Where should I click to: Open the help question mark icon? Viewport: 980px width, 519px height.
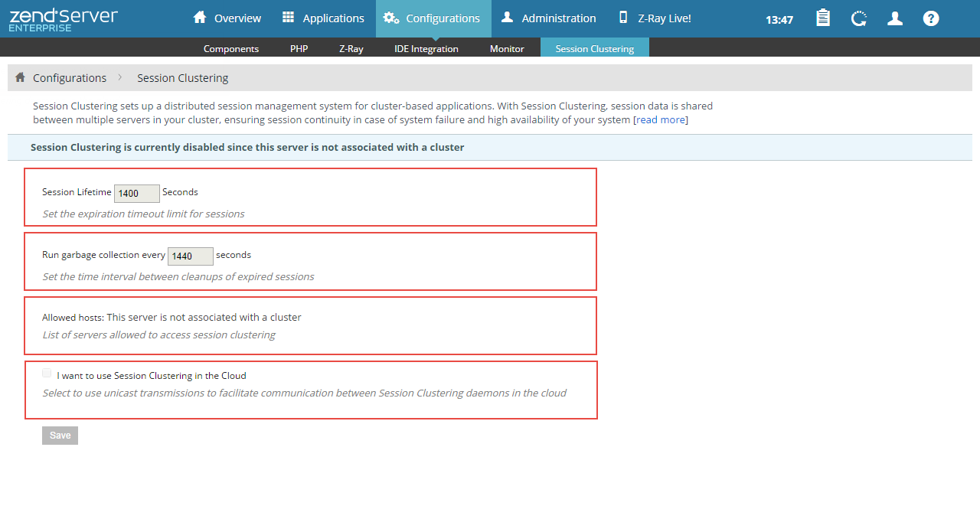click(x=931, y=18)
